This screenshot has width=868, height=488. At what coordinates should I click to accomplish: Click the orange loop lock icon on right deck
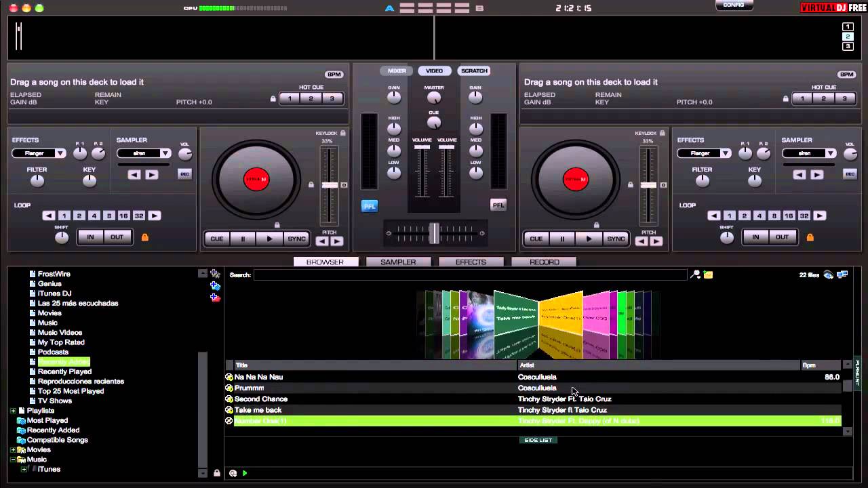coord(810,237)
